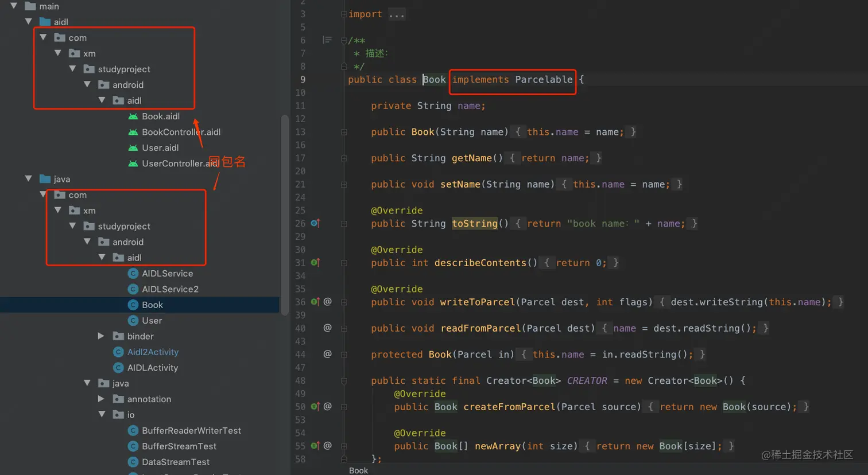This screenshot has height=475, width=868.
Task: Open Book.aidl Android file icon
Action: [x=133, y=116]
